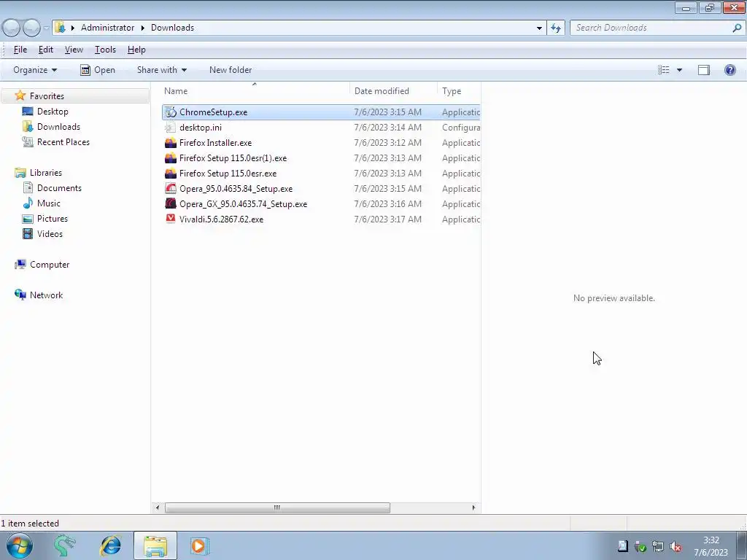Click the Vivaldi date 7/6/2023 3:17 AM

tap(388, 219)
